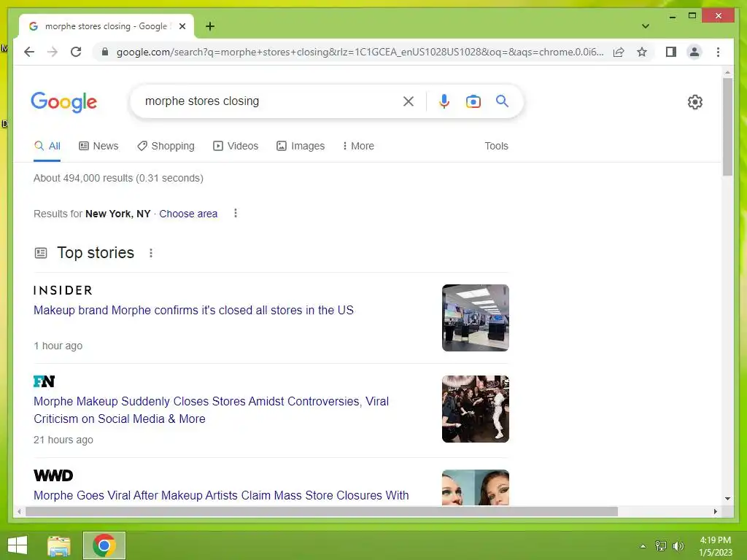Image resolution: width=747 pixels, height=560 pixels.
Task: Click the scroll right arrow
Action: click(x=715, y=512)
